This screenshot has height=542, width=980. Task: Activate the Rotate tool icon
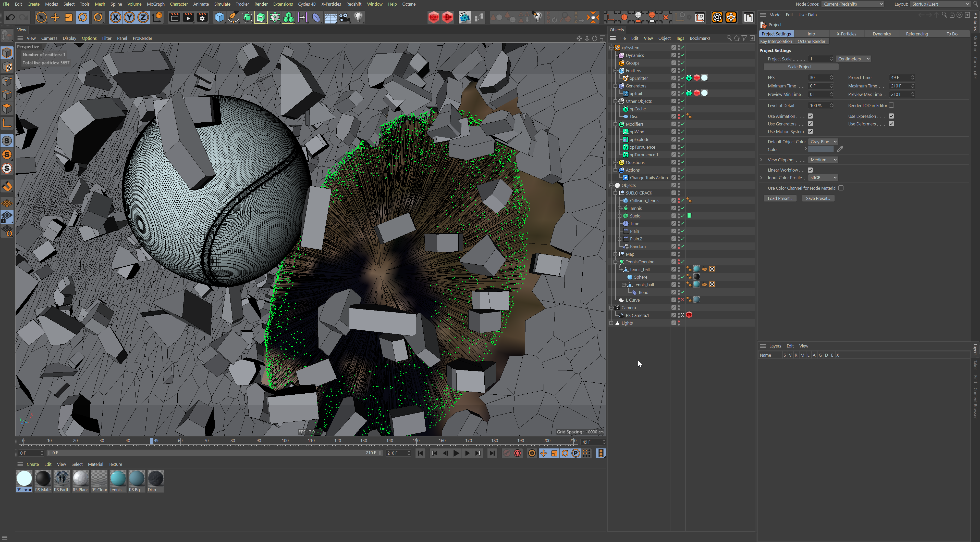83,18
